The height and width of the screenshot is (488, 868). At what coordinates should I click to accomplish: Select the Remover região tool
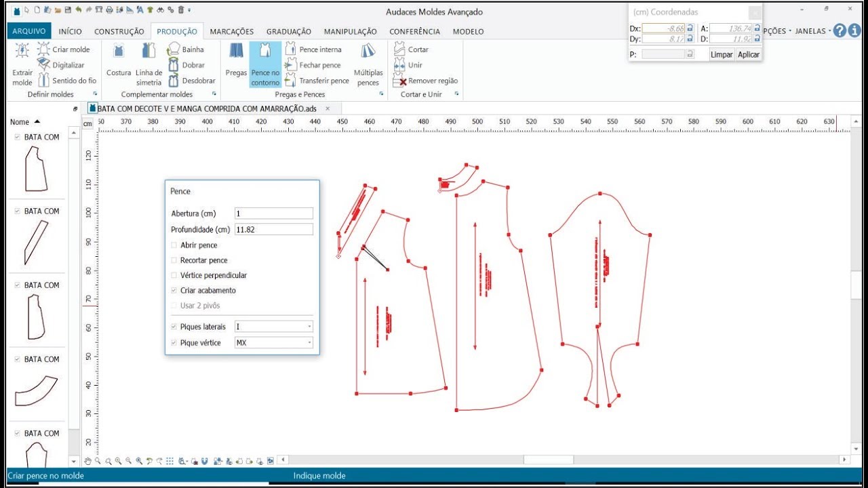tap(426, 81)
